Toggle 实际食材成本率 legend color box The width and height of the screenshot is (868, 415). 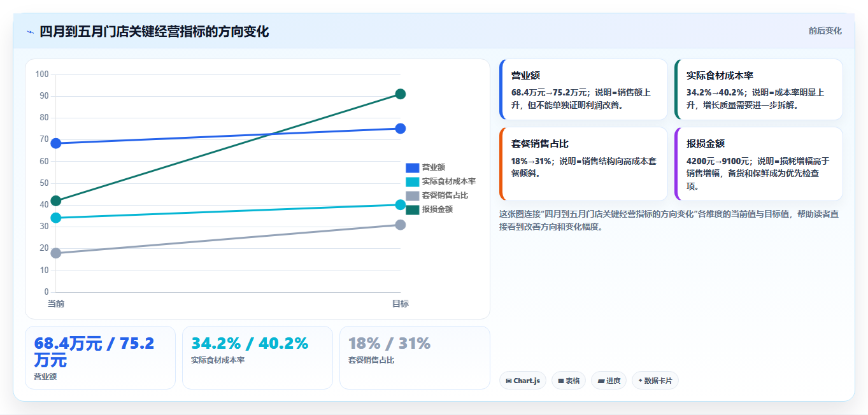point(413,181)
